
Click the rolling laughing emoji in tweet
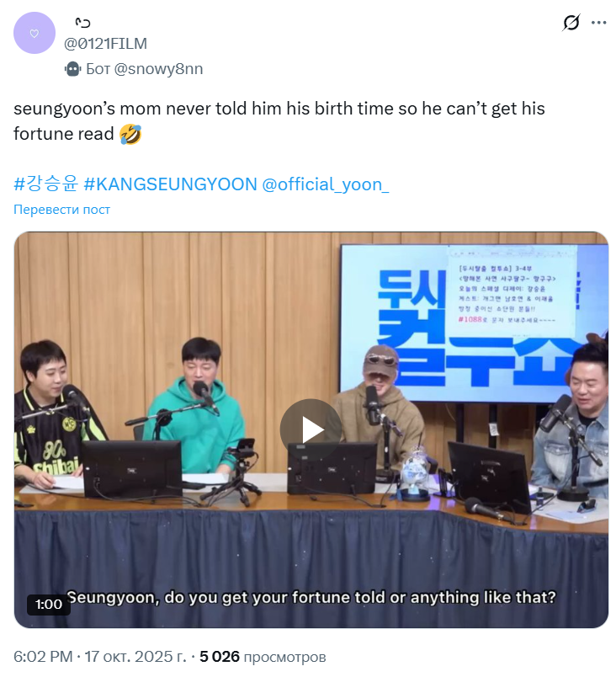(130, 134)
